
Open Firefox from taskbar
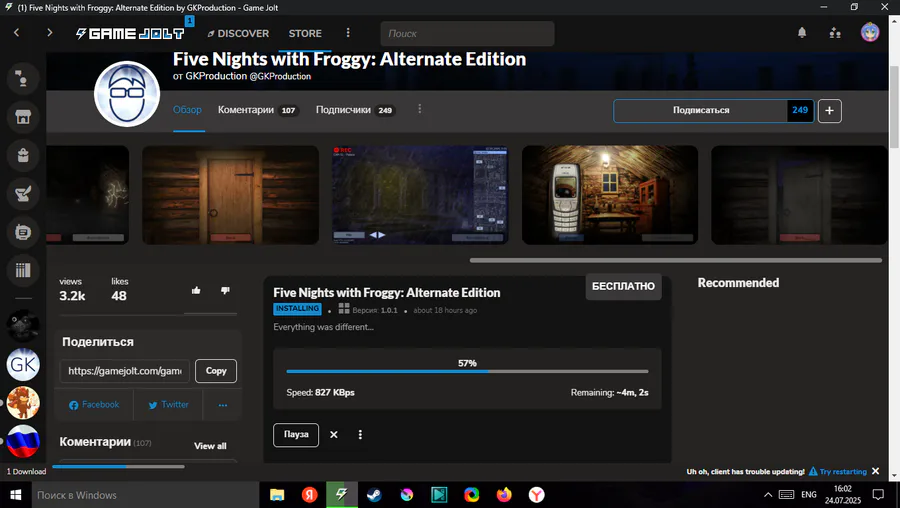[x=504, y=494]
